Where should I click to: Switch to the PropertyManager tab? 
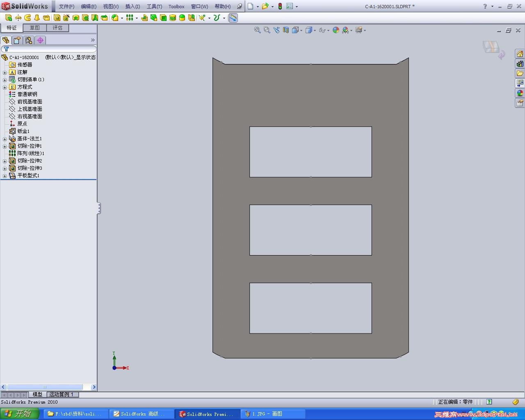[17, 40]
